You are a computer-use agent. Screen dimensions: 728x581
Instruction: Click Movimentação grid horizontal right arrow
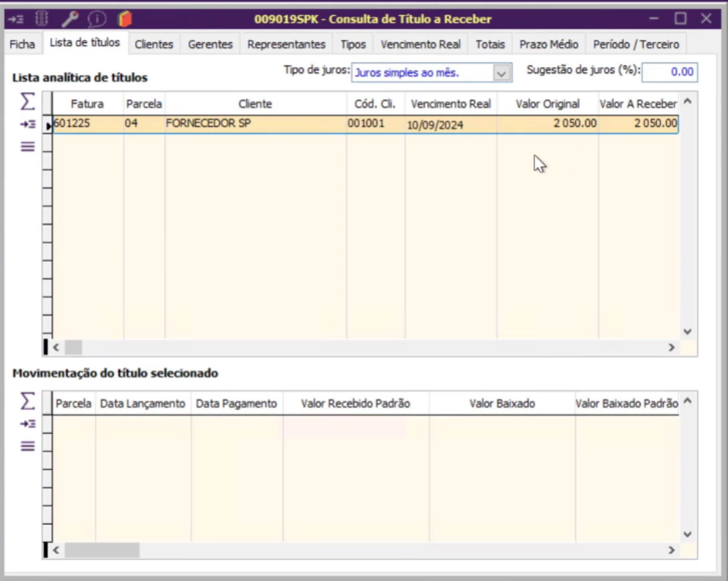click(x=672, y=550)
